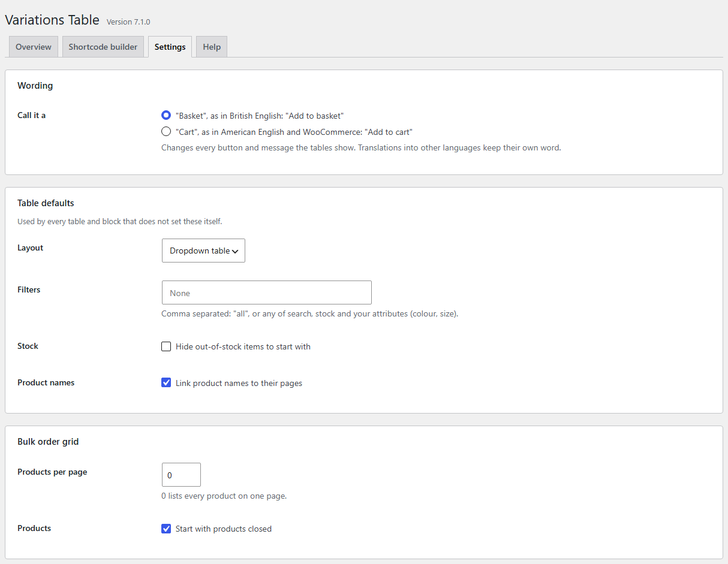728x564 pixels.
Task: Click the Variations Table page title
Action: point(52,20)
